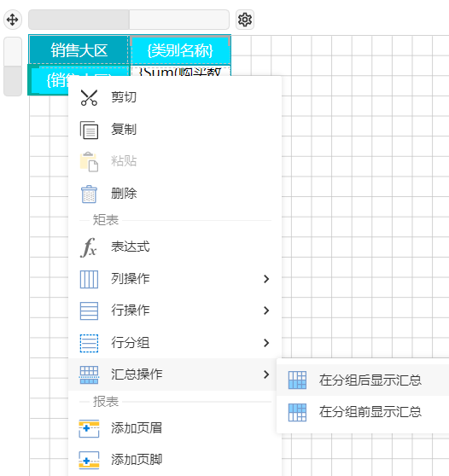The height and width of the screenshot is (476, 449).
Task: Open table settings gear icon
Action: coord(245,20)
